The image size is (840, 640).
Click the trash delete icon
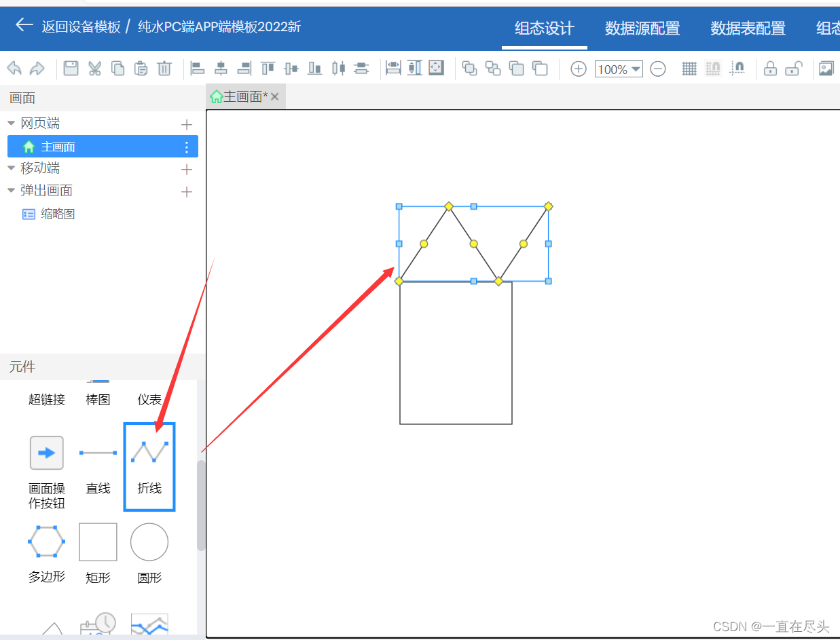[x=164, y=69]
